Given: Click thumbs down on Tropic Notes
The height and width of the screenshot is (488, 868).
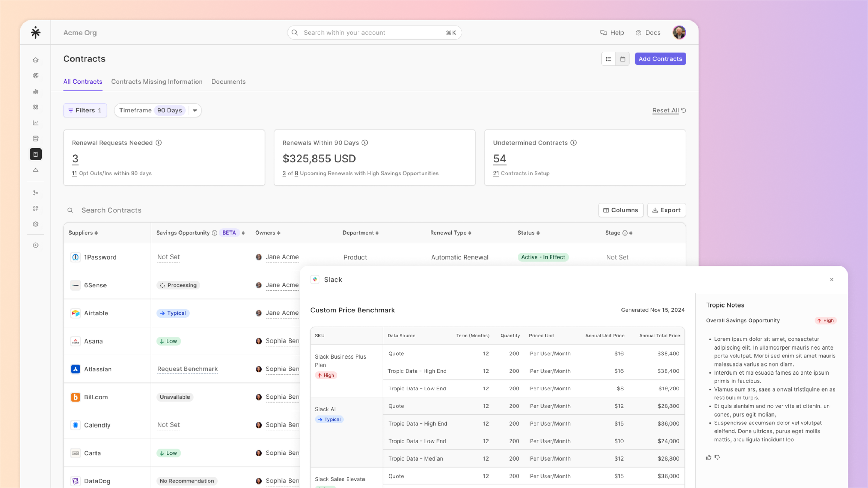Looking at the screenshot, I should 717,457.
